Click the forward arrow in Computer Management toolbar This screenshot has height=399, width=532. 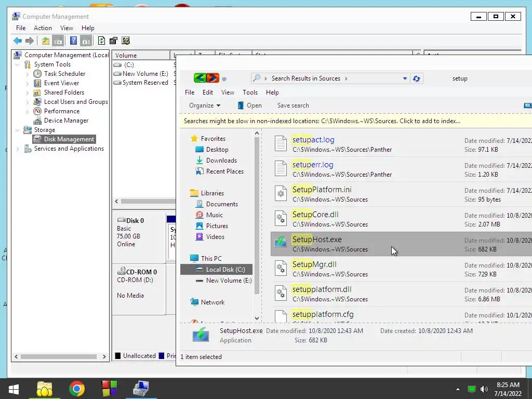coord(30,41)
